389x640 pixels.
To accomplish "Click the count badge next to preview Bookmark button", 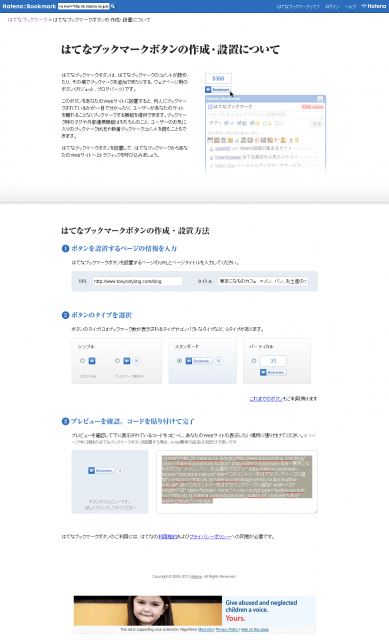I will tap(120, 471).
